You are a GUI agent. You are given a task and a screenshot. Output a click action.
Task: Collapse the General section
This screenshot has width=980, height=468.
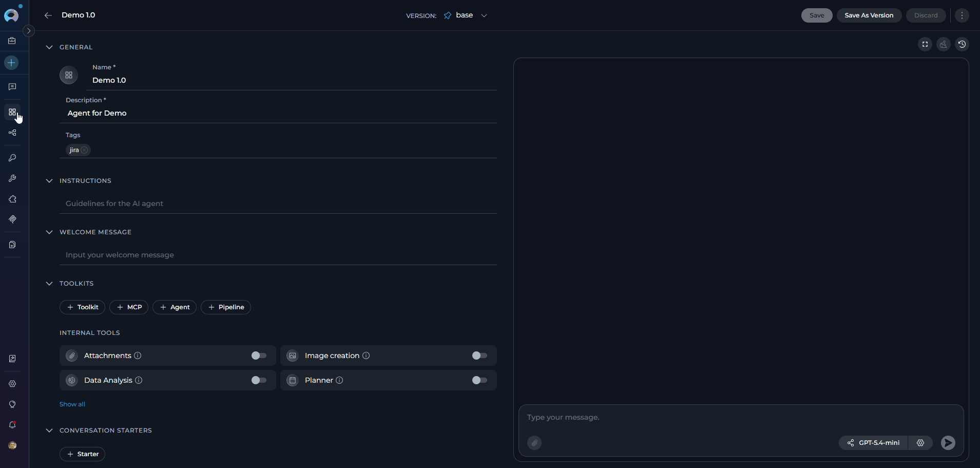click(49, 47)
